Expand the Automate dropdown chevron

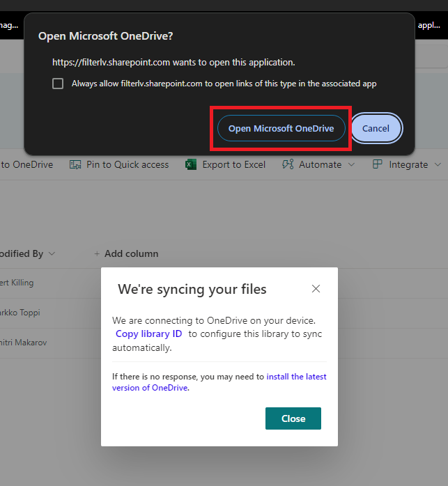click(x=351, y=164)
